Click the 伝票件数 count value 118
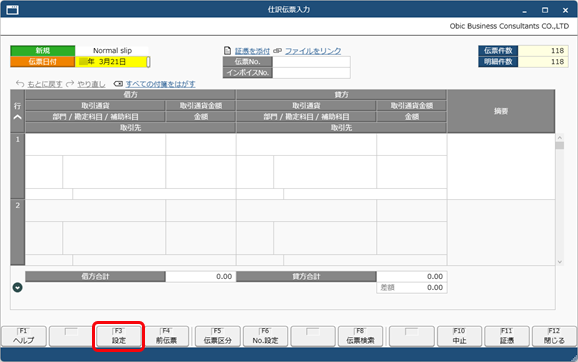 tap(543, 51)
